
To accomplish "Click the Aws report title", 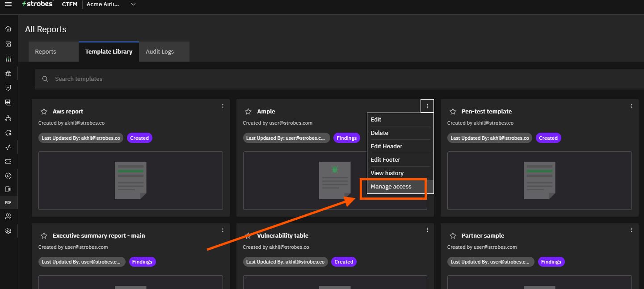I will pos(68,112).
